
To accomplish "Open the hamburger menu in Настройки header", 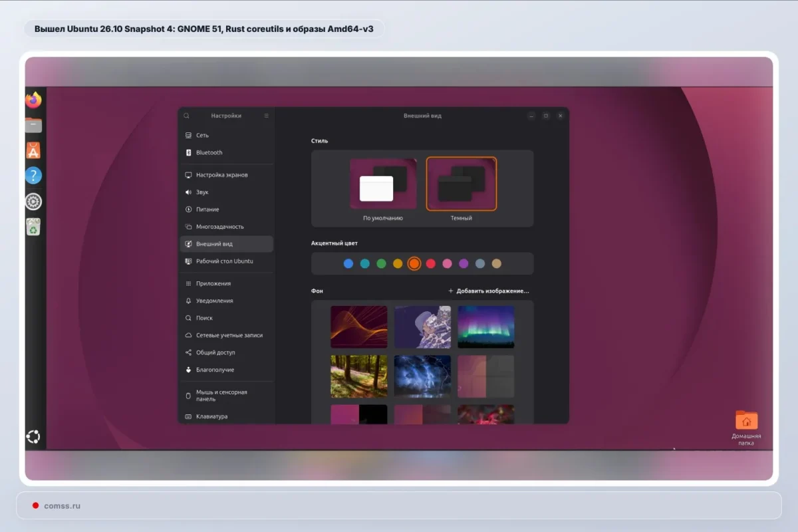I will (267, 116).
